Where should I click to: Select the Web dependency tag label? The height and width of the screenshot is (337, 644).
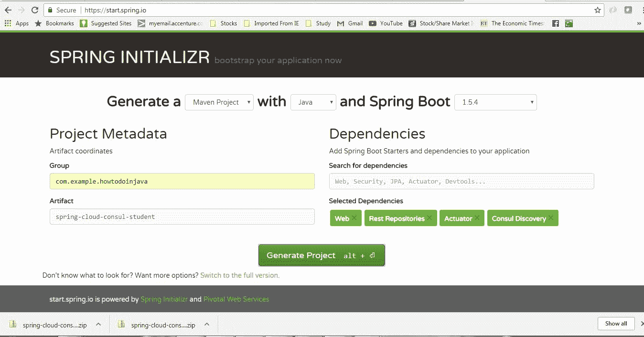tap(342, 218)
